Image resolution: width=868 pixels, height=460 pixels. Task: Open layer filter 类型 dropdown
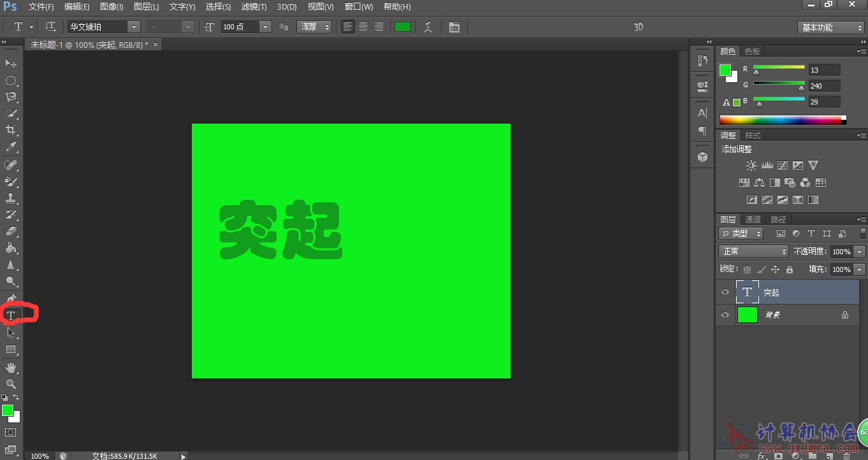741,234
